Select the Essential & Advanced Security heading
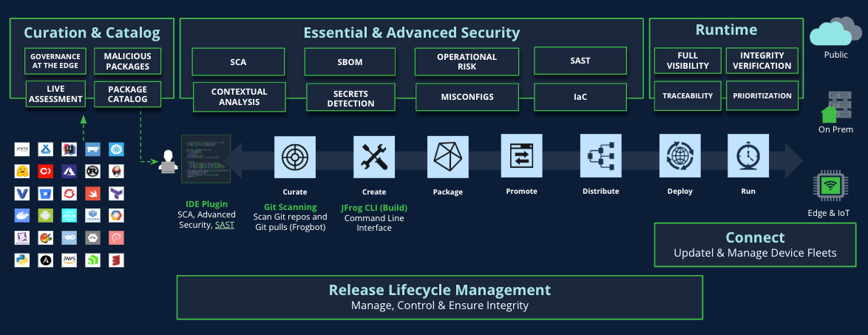The height and width of the screenshot is (335, 868). point(411,33)
